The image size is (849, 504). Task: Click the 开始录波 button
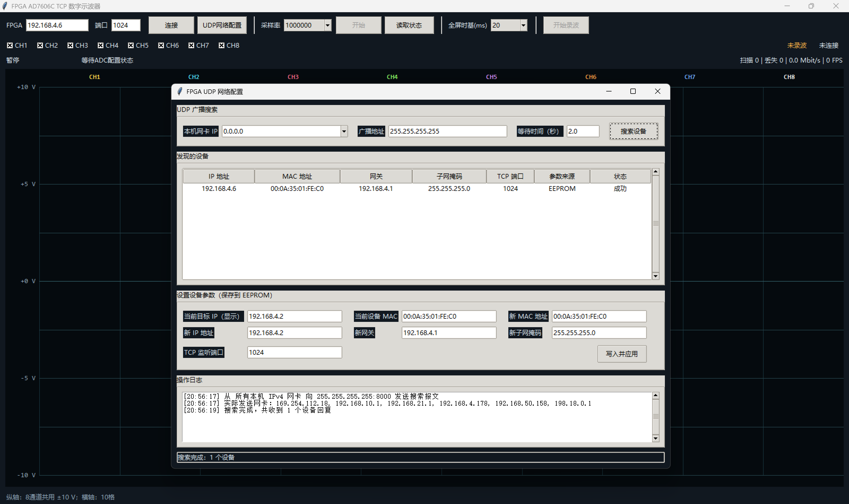566,25
